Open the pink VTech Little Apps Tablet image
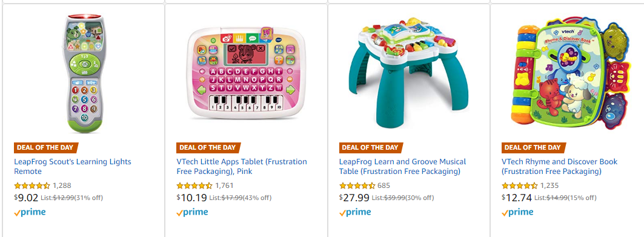This screenshot has width=644, height=237. 245,73
